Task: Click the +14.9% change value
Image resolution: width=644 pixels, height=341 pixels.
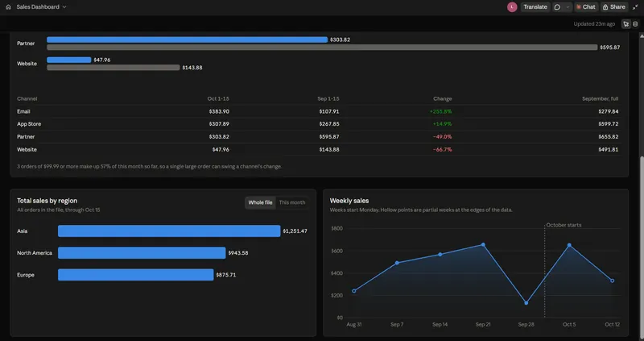Action: point(442,124)
